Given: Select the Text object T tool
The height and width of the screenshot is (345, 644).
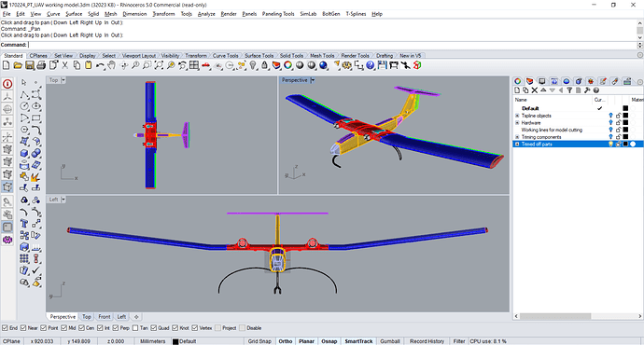Looking at the screenshot, I should point(24,224).
